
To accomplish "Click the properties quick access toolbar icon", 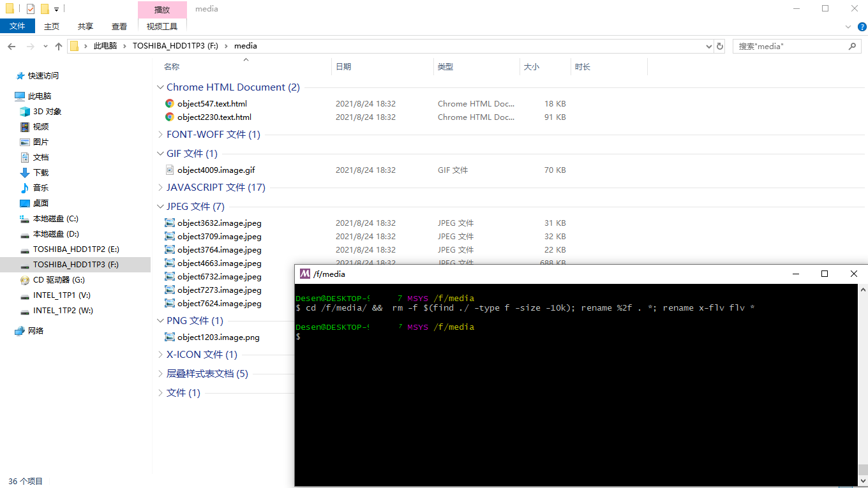I will coord(31,9).
